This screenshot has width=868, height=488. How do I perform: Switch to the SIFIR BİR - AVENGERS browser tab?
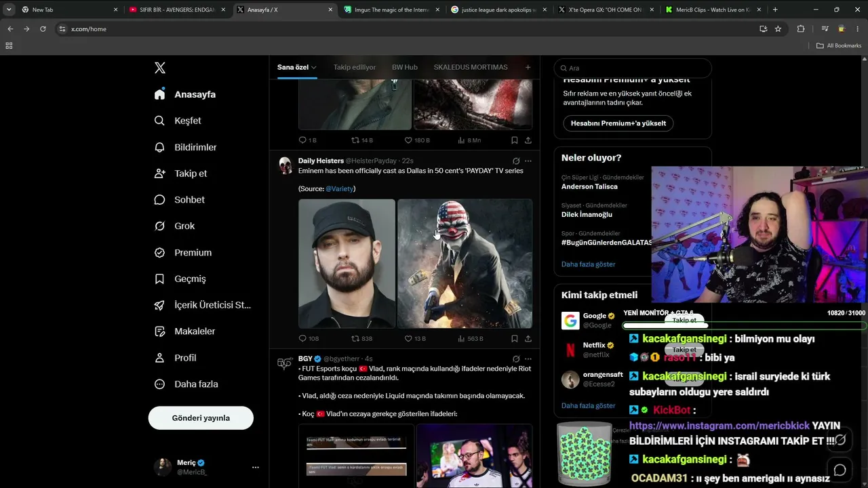(177, 9)
